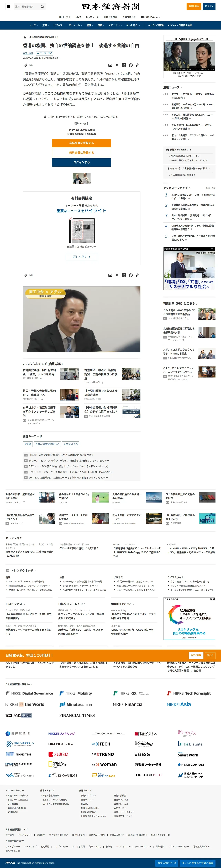Open the share-sheet icon above article
Image resolution: width=221 pixels, height=868 pixels.
point(138,65)
